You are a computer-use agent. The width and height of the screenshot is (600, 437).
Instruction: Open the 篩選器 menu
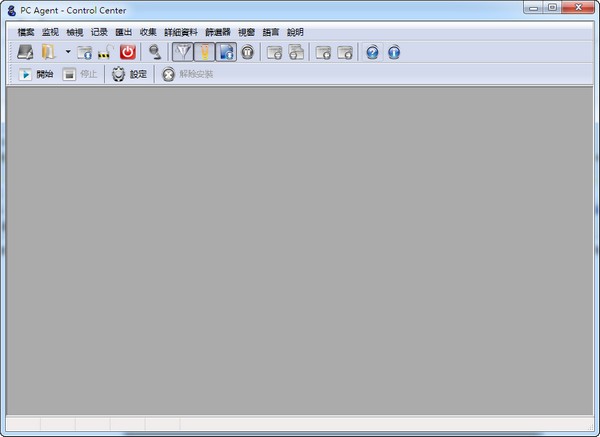(218, 32)
